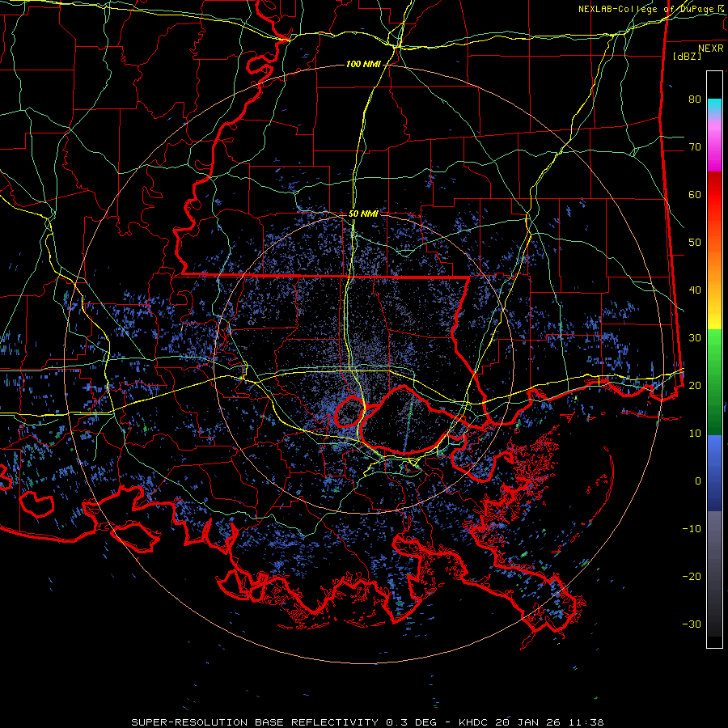Screen dimensions: 728x728
Task: Click the 40 value on the dBZ scale
Action: point(695,290)
